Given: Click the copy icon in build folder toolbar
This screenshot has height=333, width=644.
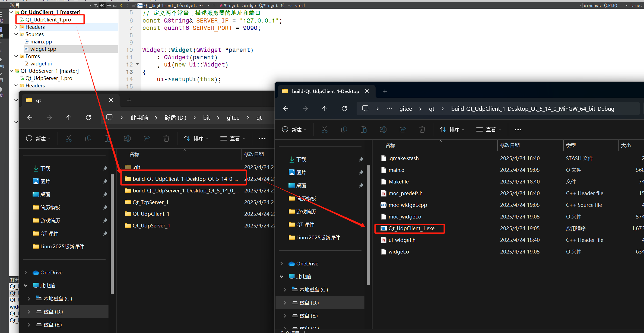Looking at the screenshot, I should pyautogui.click(x=344, y=130).
